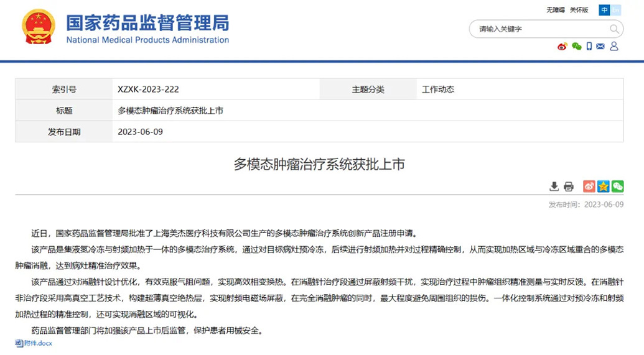Open the 无障碍 accessibility link
Screen dimensions: 644x355
[x=555, y=10]
